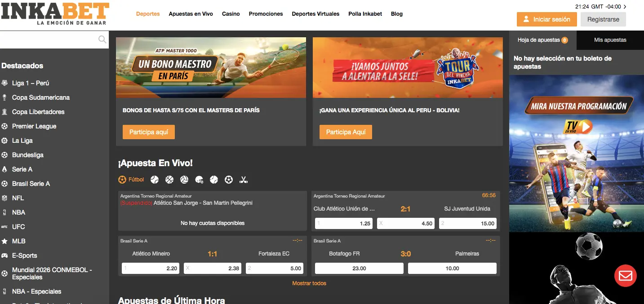The image size is (644, 304).
Task: Select the volleyball live sport icon
Action: click(x=184, y=180)
